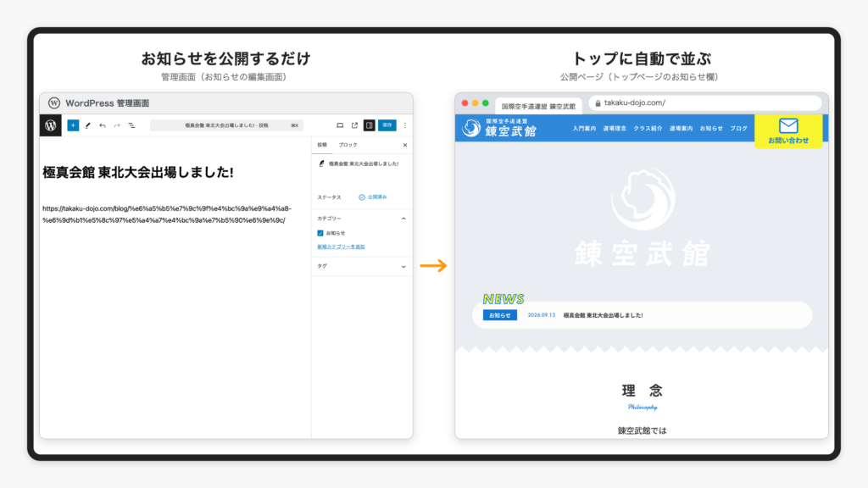Click the lock icon in the browser address bar
This screenshot has width=868, height=488.
(x=598, y=103)
